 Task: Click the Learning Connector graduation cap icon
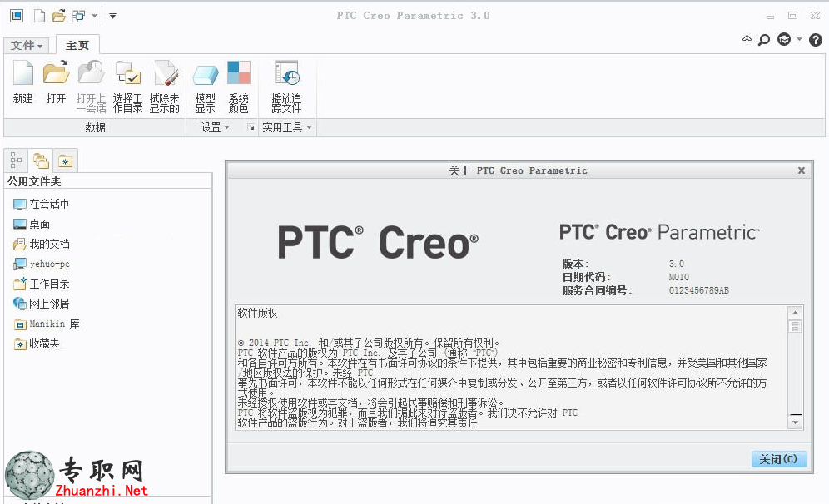tap(784, 39)
